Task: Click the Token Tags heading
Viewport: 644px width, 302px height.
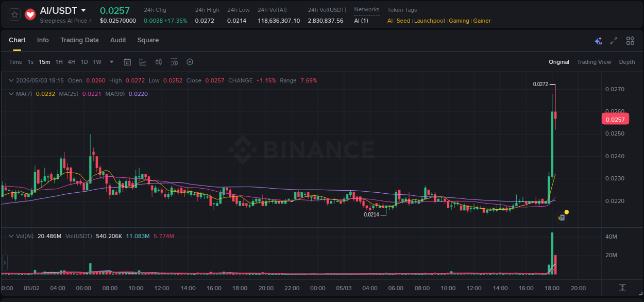Action: (x=402, y=10)
